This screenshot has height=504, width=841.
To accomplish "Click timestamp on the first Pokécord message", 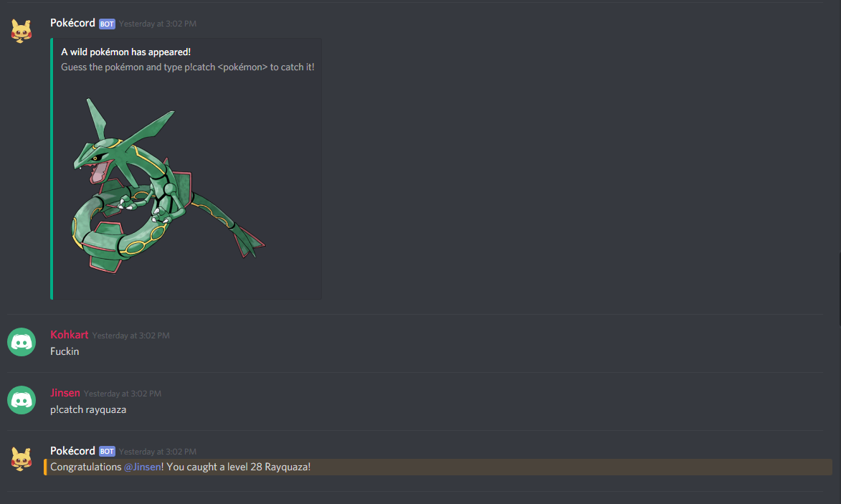I will [x=158, y=24].
